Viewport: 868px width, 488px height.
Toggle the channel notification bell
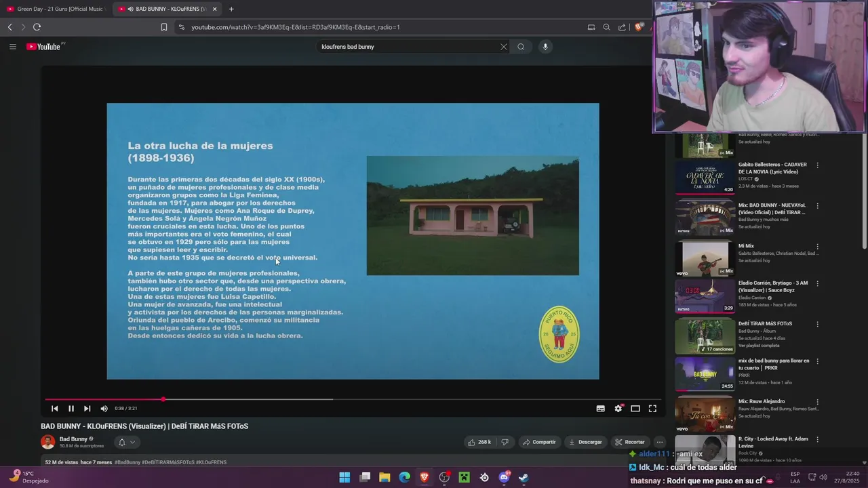coord(122,442)
